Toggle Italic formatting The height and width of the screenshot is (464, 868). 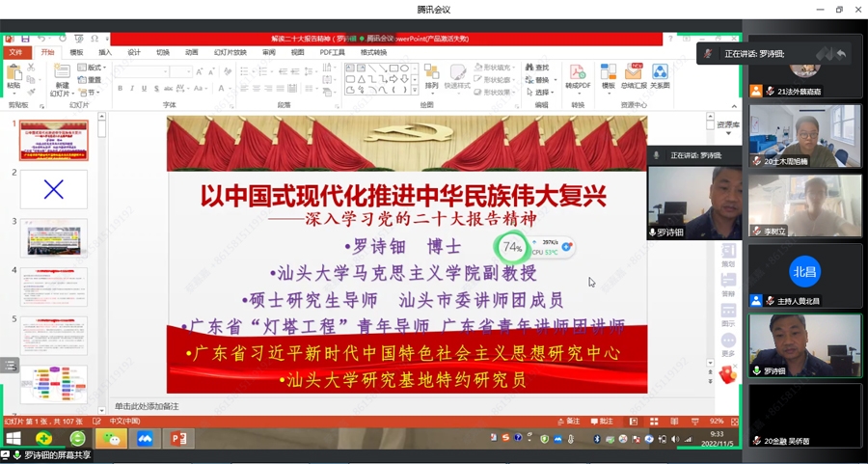(x=132, y=89)
